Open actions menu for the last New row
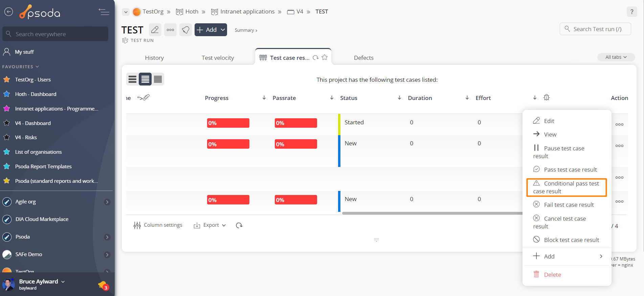Viewport: 644px width, 296px height. tap(619, 201)
